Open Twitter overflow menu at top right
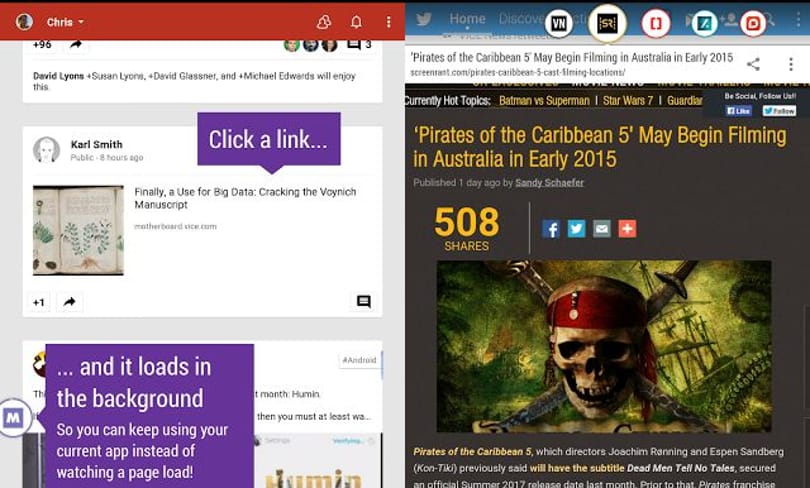 [x=798, y=19]
